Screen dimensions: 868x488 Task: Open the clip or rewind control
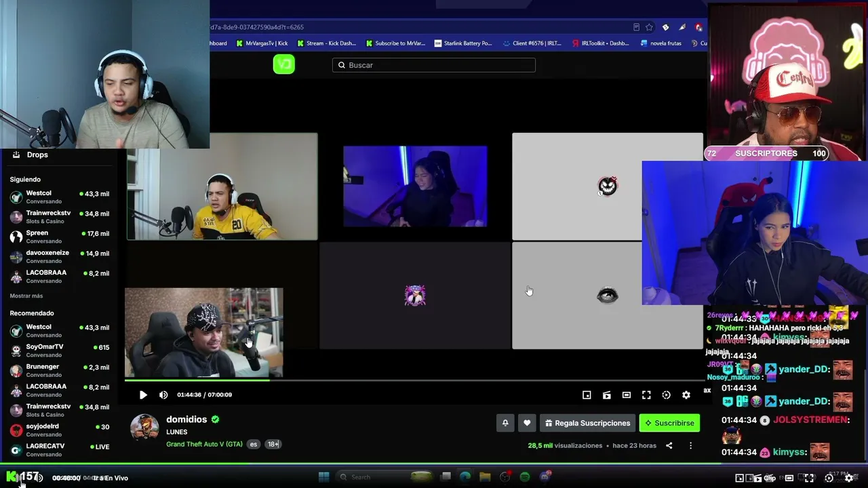coord(666,395)
